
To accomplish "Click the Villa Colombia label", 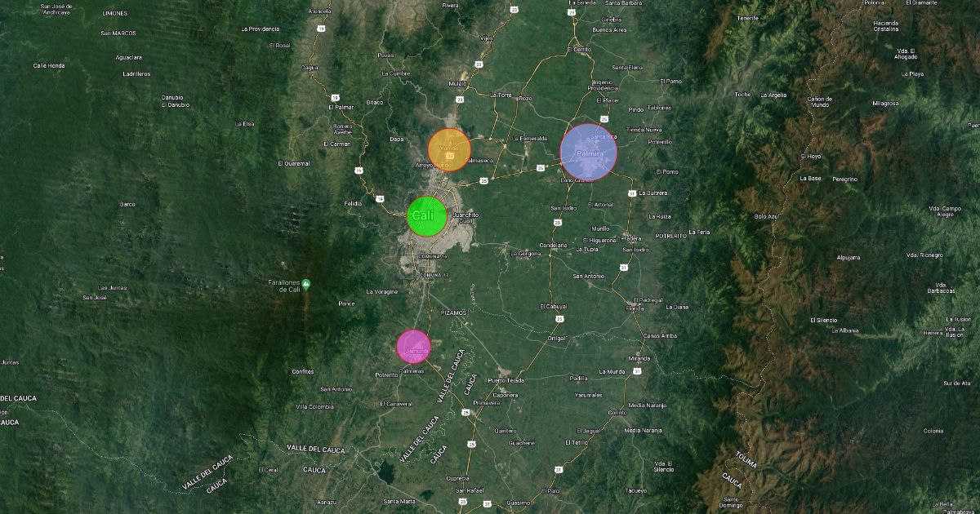I will [314, 406].
